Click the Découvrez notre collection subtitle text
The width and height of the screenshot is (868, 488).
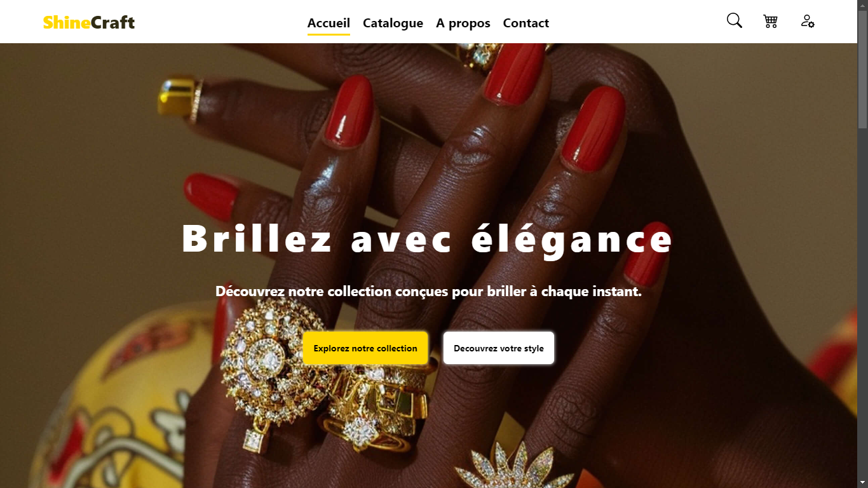[x=428, y=292]
